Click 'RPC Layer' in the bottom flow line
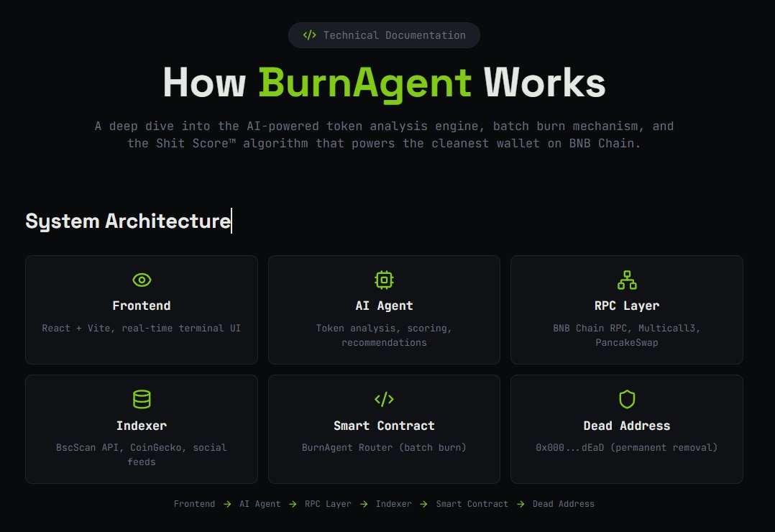 pyautogui.click(x=328, y=504)
